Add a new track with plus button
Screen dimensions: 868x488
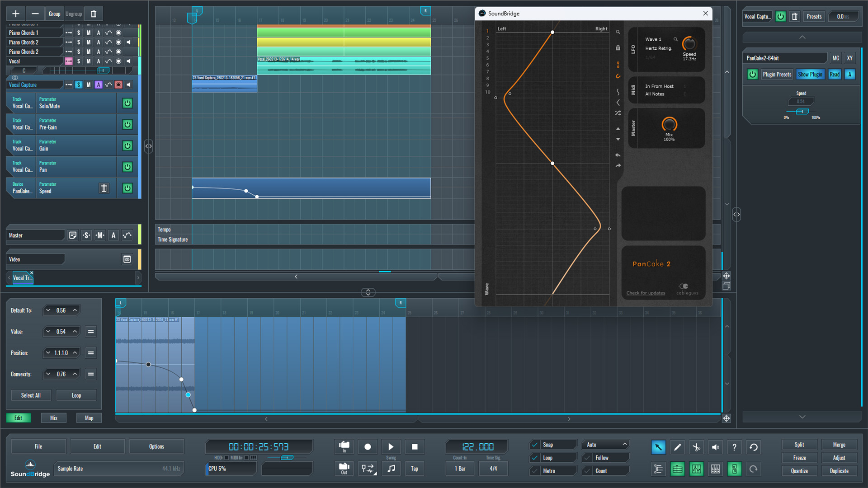16,14
